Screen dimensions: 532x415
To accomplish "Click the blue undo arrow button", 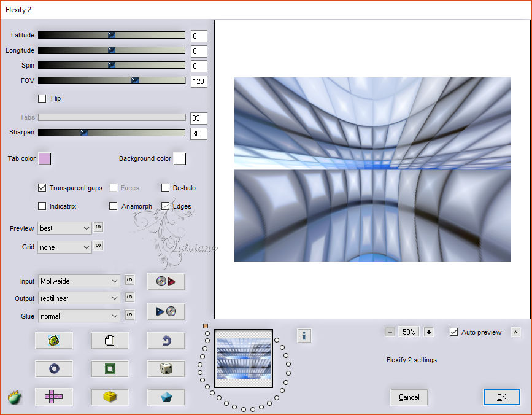I will click(166, 340).
